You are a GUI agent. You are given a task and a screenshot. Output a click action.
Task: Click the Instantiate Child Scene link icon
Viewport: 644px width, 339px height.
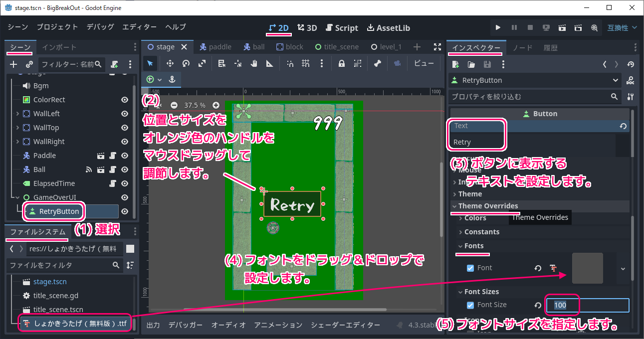(x=29, y=64)
